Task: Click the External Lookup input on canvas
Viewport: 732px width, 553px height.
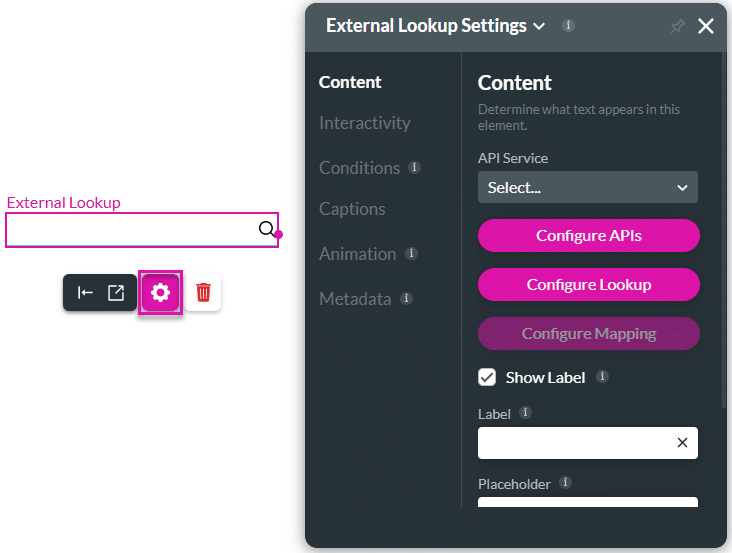Action: point(142,230)
